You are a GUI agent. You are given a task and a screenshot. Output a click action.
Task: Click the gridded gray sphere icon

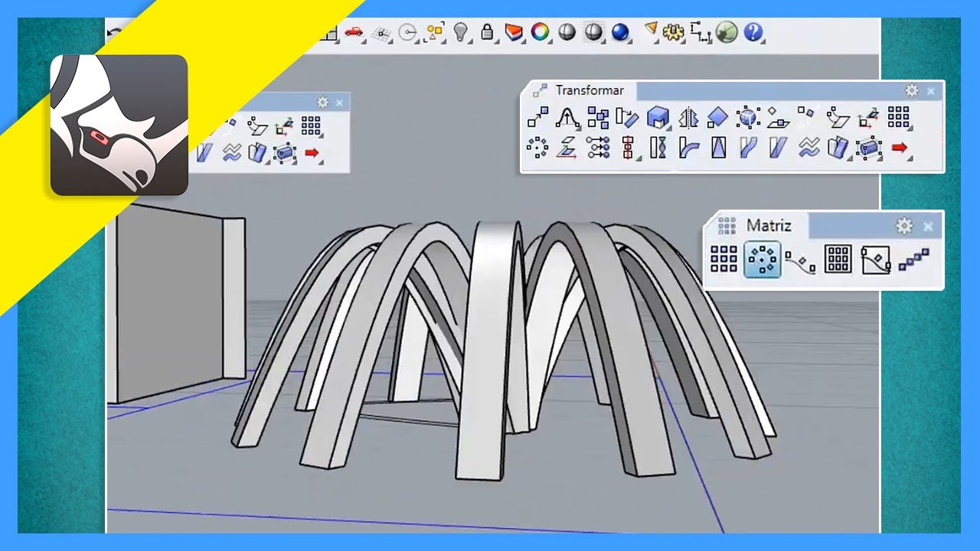point(593,32)
